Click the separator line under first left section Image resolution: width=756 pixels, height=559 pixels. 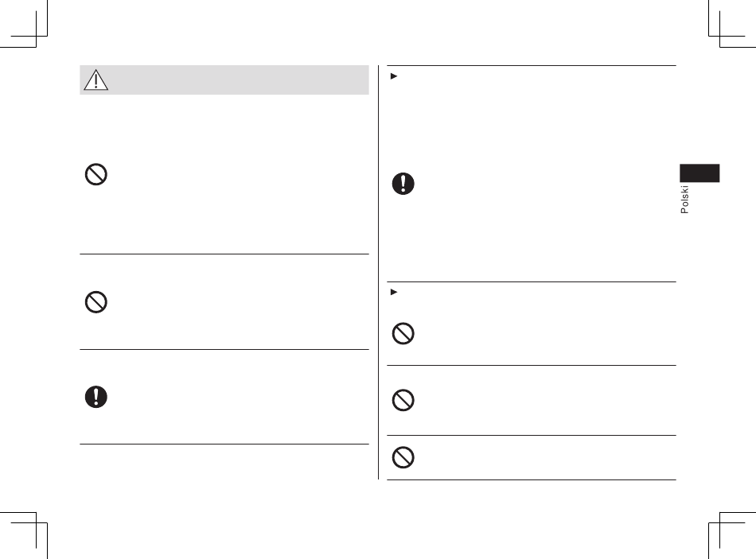(224, 254)
